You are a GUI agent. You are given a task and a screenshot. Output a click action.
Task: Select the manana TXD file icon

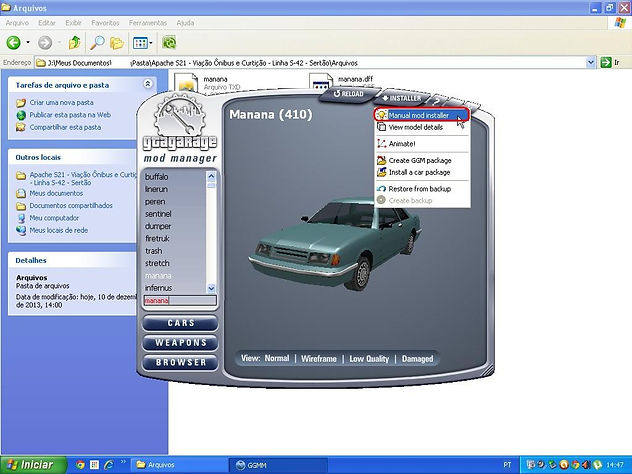[187, 83]
